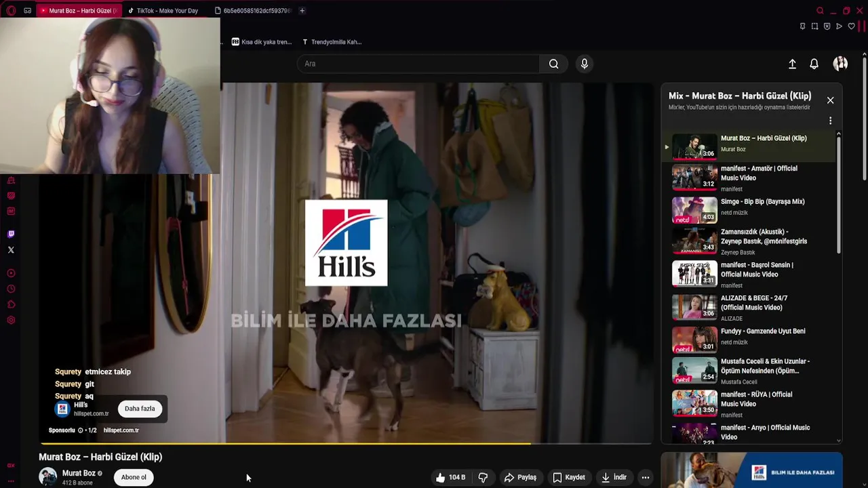The image size is (868, 488).
Task: Play Murat Boz – Harbi Güzel in playlist
Action: coord(749,146)
